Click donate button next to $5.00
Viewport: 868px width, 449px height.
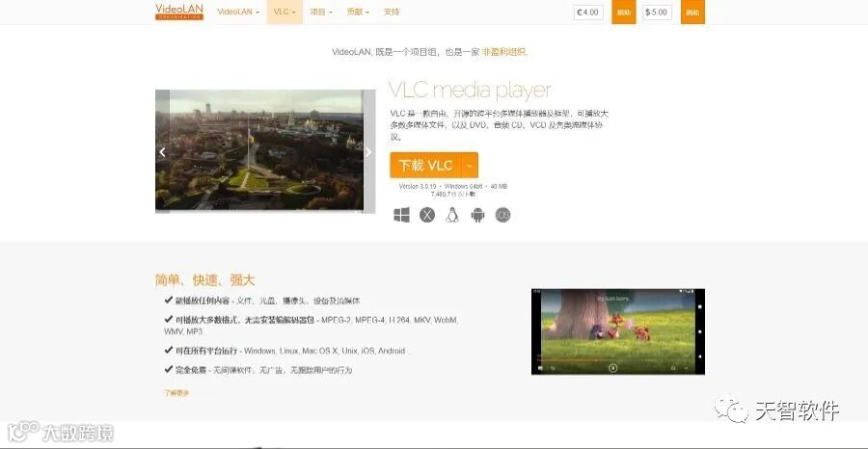(692, 13)
